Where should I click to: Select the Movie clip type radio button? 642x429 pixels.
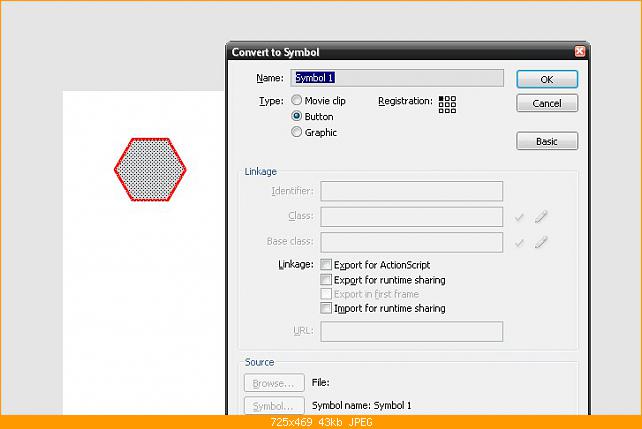(296, 100)
